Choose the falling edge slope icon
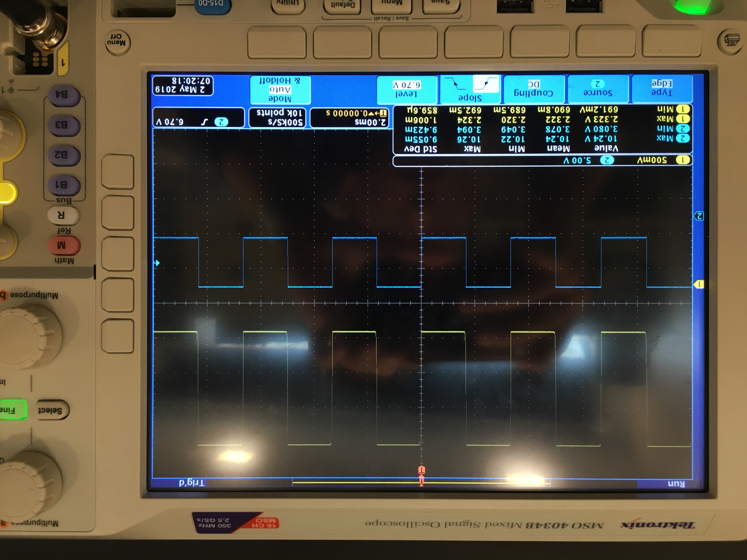The width and height of the screenshot is (747, 560). click(455, 84)
